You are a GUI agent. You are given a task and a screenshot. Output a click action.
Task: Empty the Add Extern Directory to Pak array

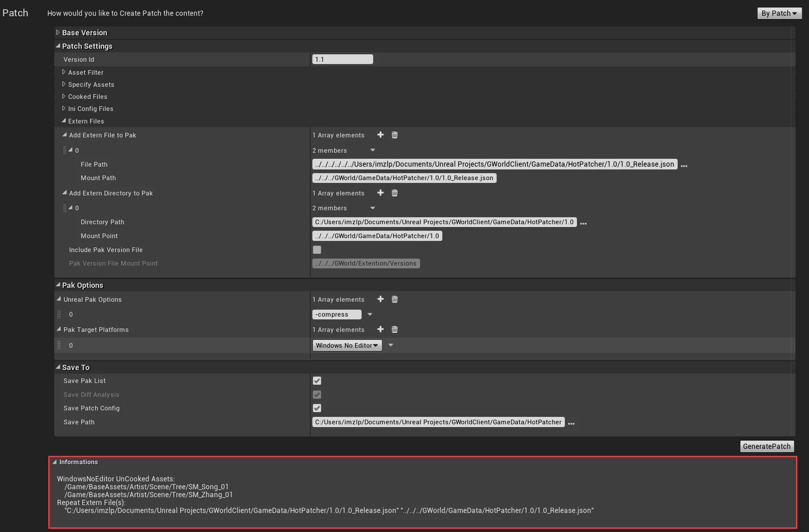click(x=395, y=193)
